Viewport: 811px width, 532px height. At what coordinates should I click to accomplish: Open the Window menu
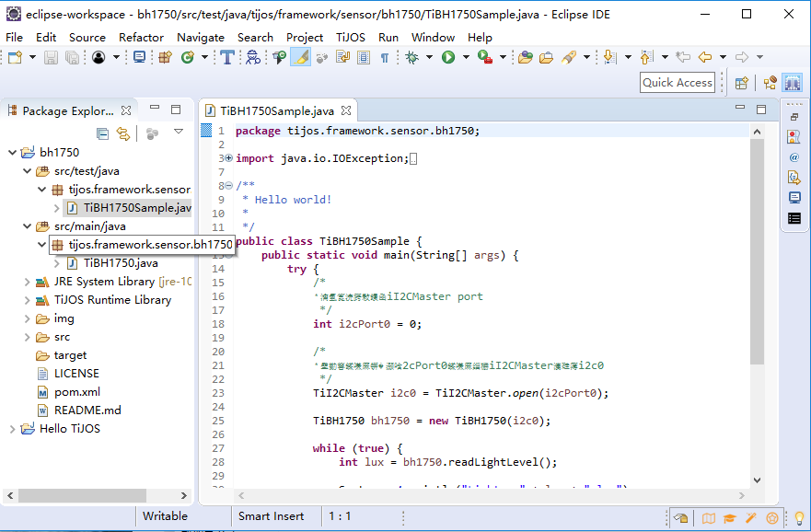pos(433,37)
